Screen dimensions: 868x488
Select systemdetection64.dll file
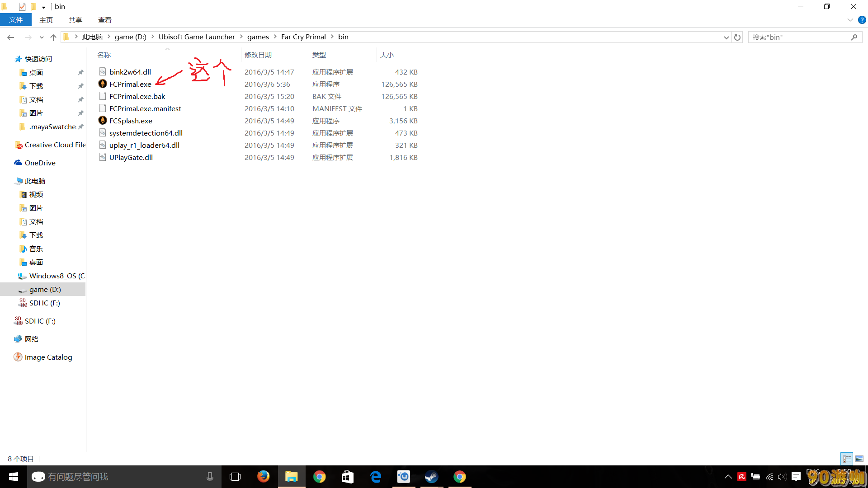[x=146, y=132]
